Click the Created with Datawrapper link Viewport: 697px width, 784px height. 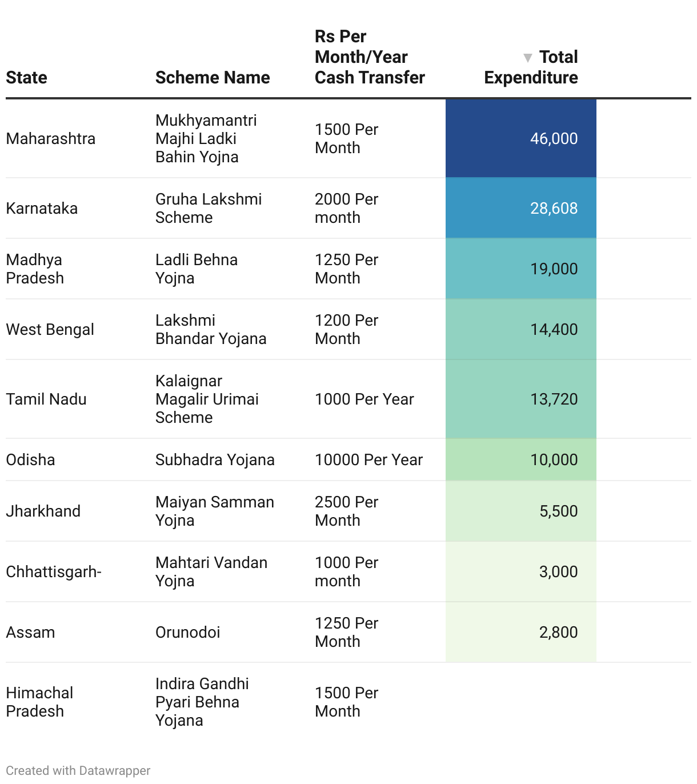point(78,770)
